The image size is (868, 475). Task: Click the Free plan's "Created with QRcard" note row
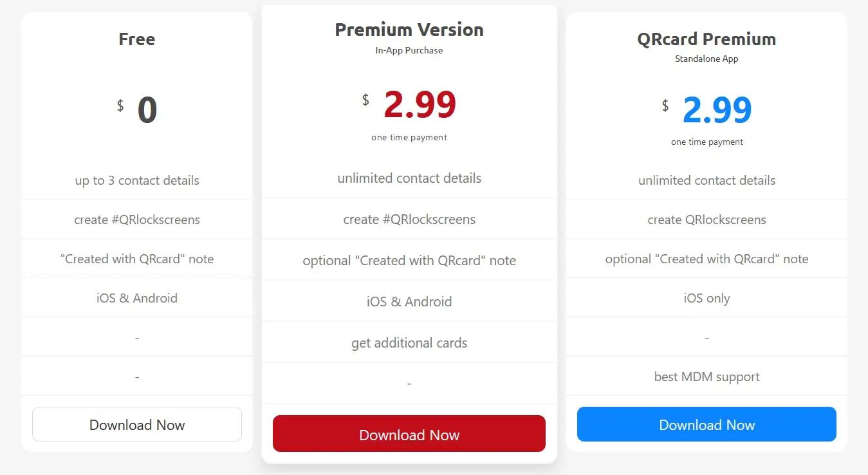tap(137, 259)
